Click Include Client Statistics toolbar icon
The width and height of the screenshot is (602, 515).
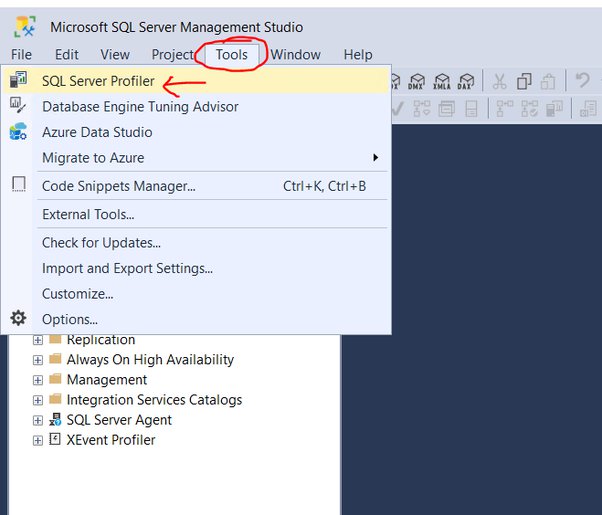coord(554,109)
